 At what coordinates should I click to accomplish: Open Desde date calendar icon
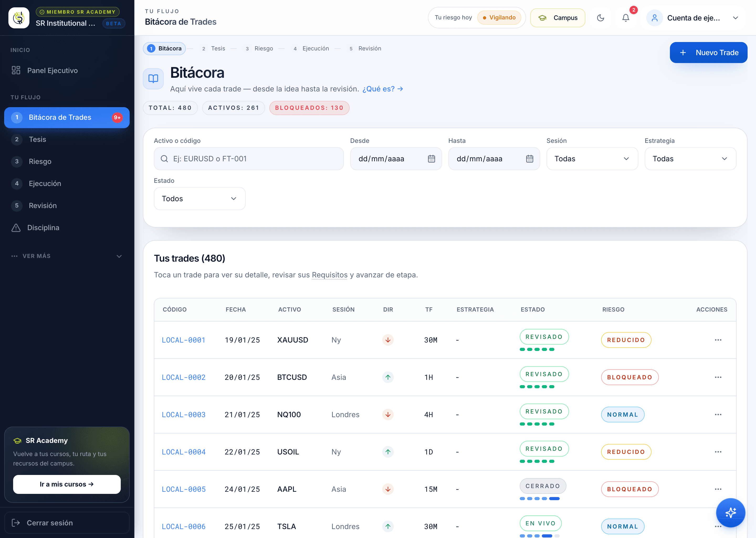tap(431, 159)
